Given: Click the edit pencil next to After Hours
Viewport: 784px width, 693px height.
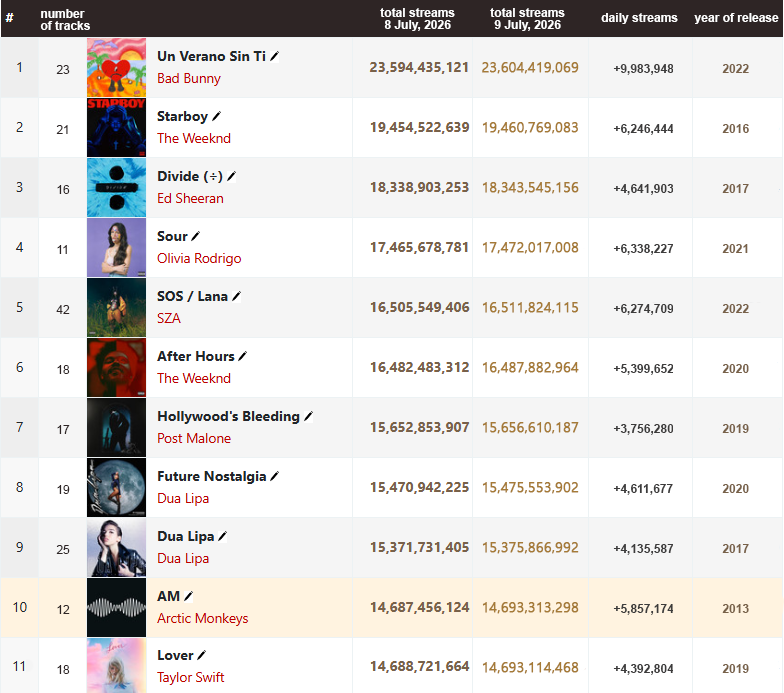Looking at the screenshot, I should (242, 356).
